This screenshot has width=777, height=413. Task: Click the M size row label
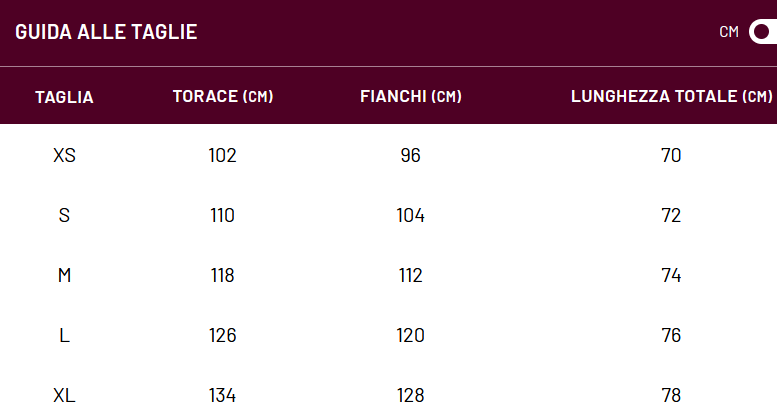click(64, 276)
